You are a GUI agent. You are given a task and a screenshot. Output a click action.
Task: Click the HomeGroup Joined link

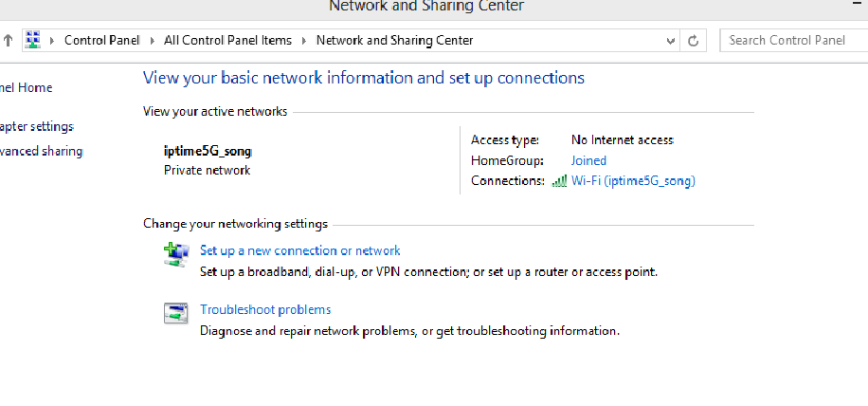tap(588, 160)
